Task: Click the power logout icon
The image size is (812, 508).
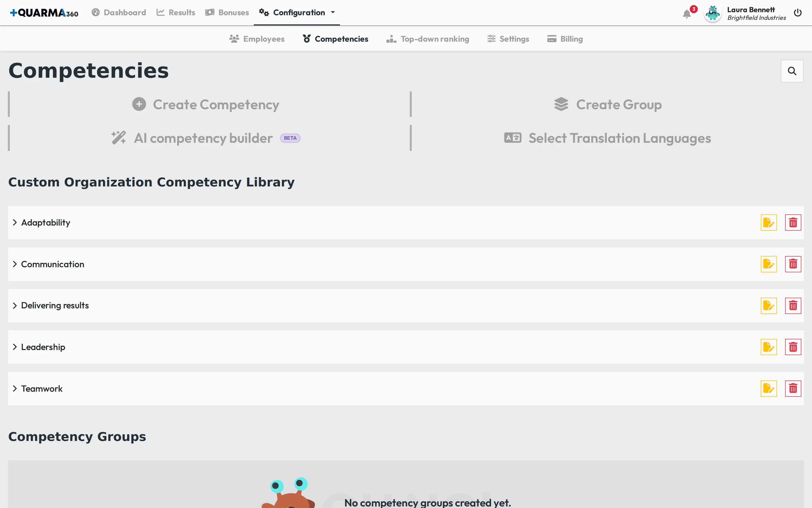Action: coord(798,13)
